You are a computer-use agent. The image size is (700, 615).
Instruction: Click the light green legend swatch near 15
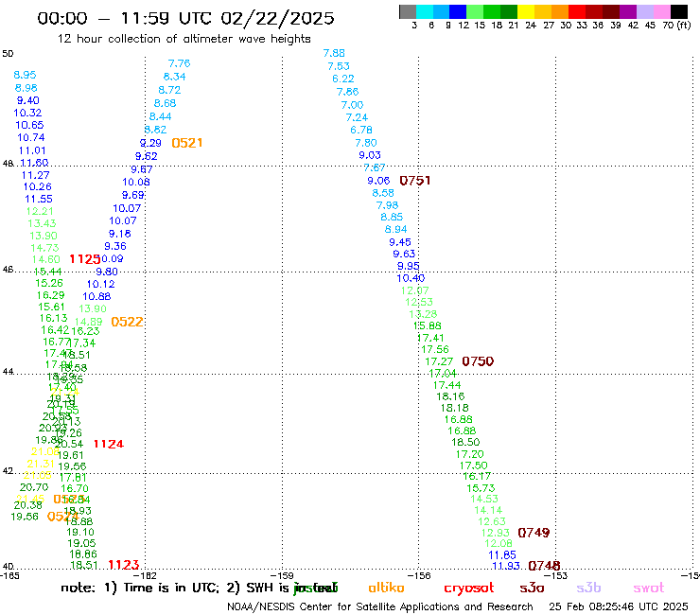point(475,11)
